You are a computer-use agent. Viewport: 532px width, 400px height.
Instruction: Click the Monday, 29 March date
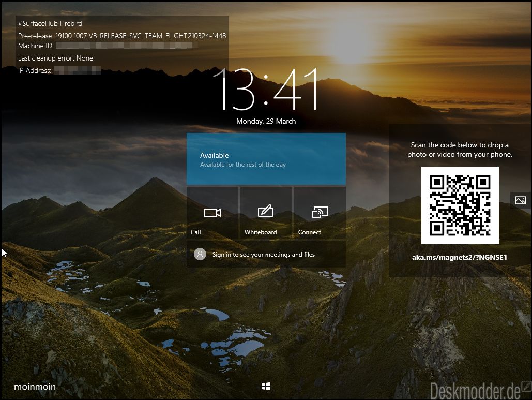tap(266, 121)
